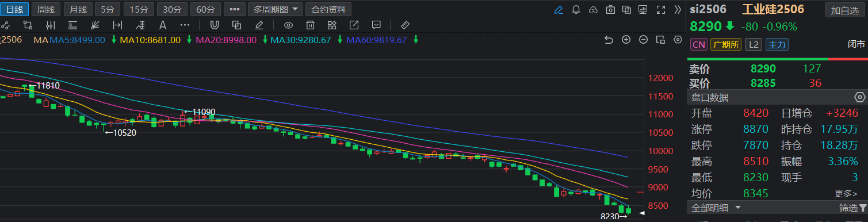Switch to 30分 period tab

tap(172, 9)
